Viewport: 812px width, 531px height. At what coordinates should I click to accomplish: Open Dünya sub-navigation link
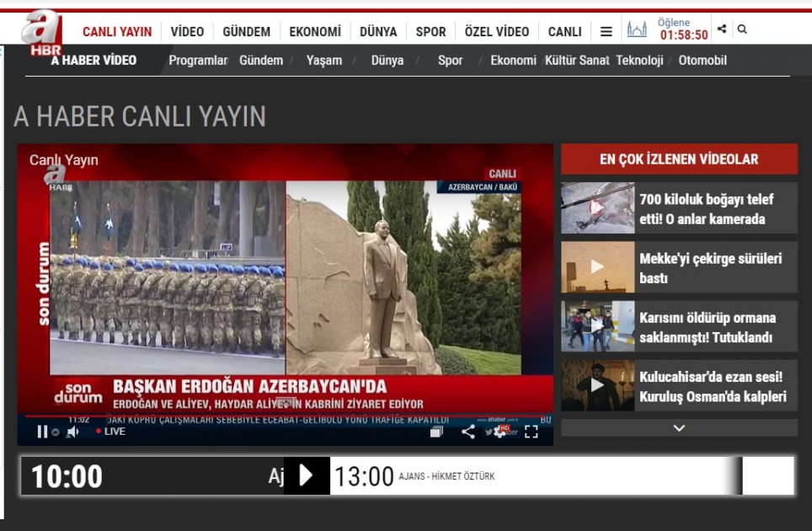point(387,60)
